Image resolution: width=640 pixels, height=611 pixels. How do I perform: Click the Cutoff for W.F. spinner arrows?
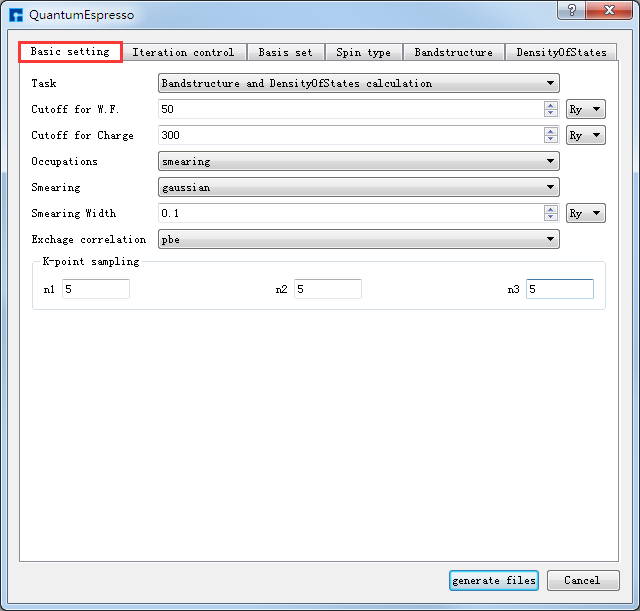pyautogui.click(x=550, y=109)
